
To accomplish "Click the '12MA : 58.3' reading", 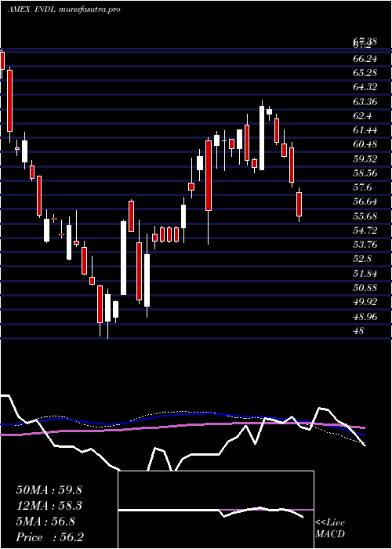I will coord(49,506).
